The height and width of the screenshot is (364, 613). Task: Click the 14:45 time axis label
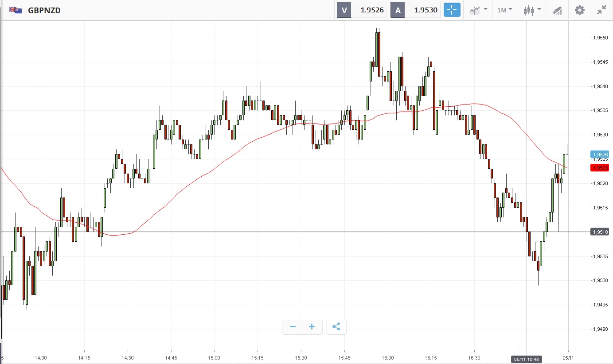[171, 357]
